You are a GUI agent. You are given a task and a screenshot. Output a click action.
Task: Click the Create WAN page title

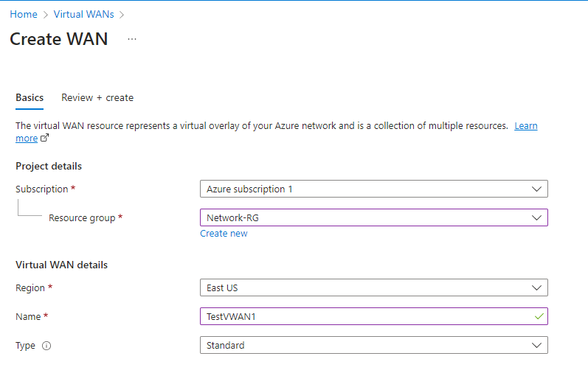click(59, 39)
